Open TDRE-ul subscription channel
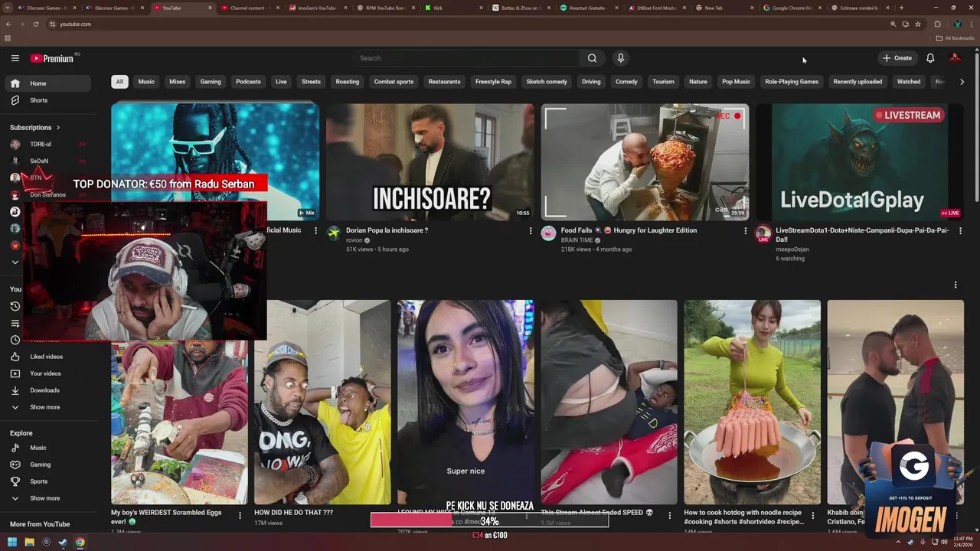 point(50,144)
